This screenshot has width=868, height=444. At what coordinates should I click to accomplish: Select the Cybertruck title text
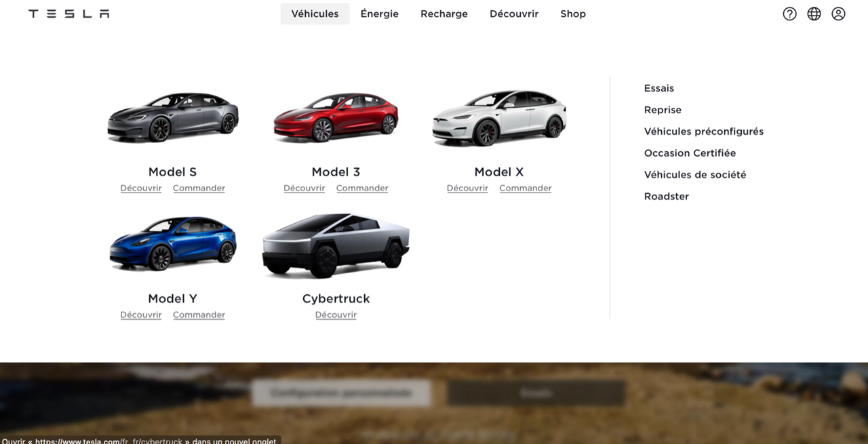336,299
